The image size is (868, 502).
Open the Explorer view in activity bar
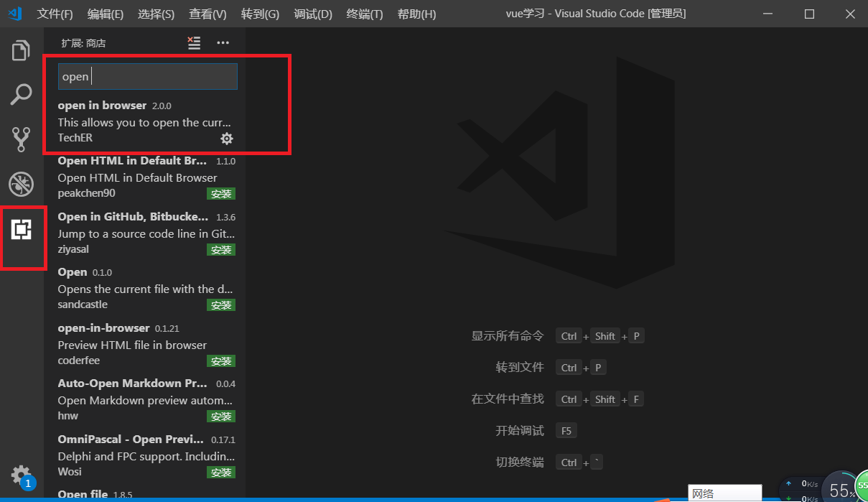pos(20,50)
